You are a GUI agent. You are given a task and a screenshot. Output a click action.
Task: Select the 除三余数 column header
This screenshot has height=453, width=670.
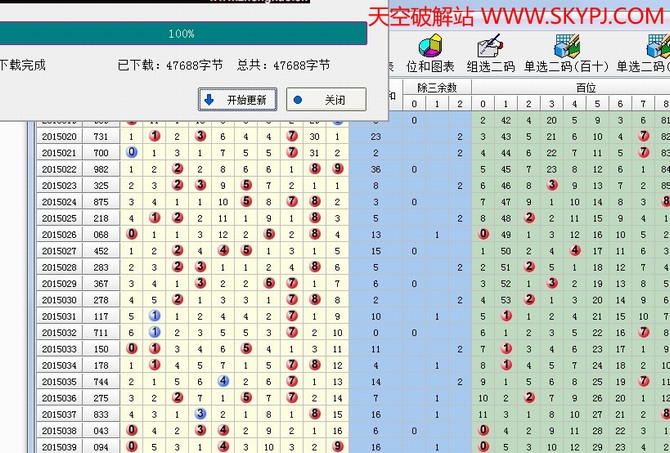click(436, 87)
